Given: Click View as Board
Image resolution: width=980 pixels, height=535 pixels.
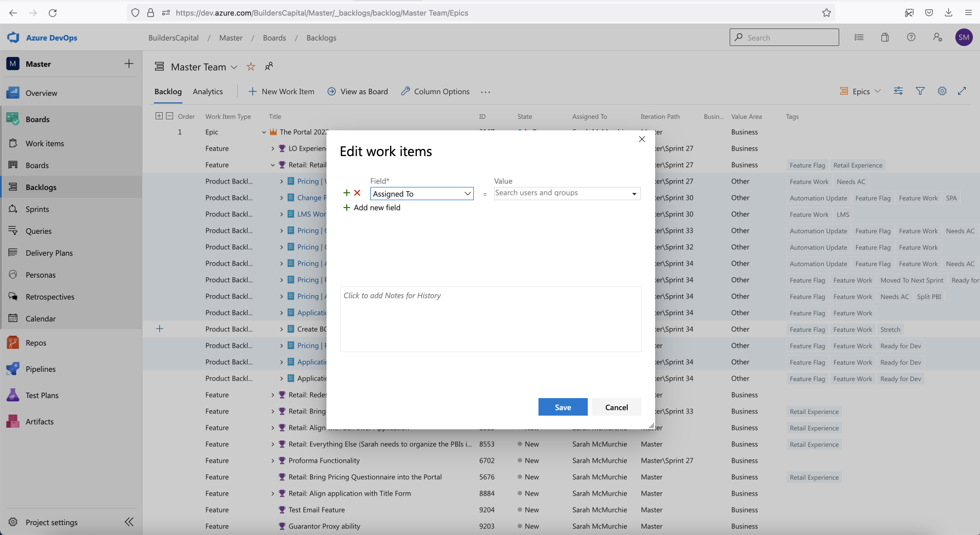Looking at the screenshot, I should [358, 91].
